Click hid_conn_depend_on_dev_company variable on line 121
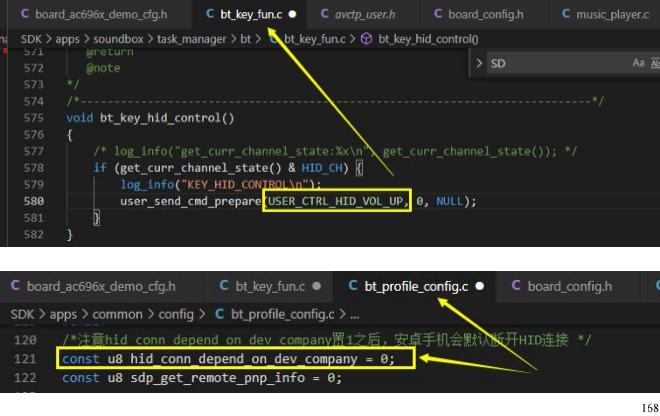This screenshot has width=660, height=416. tap(244, 359)
